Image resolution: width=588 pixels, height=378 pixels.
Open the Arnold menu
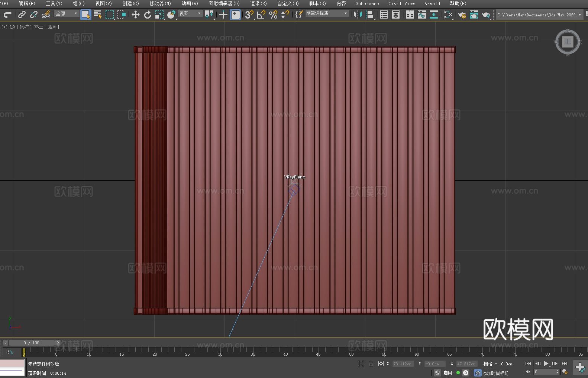(x=432, y=3)
